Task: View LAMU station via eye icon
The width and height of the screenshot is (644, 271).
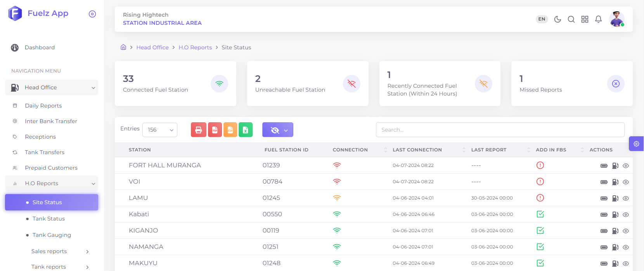Action: tap(626, 198)
